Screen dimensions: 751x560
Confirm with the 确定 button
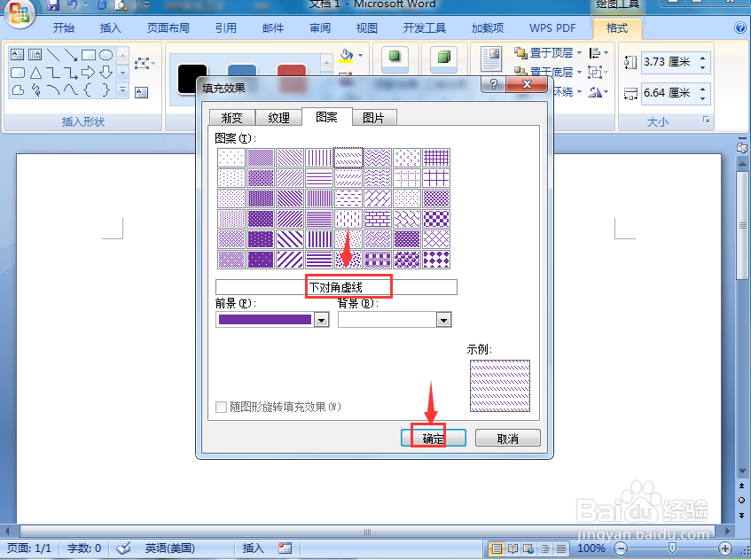coord(434,438)
